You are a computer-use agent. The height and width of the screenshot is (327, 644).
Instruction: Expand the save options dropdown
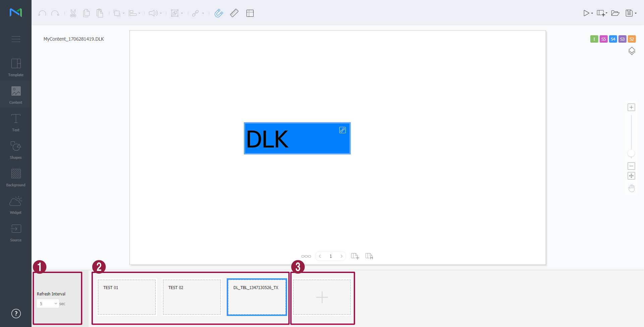pos(636,13)
